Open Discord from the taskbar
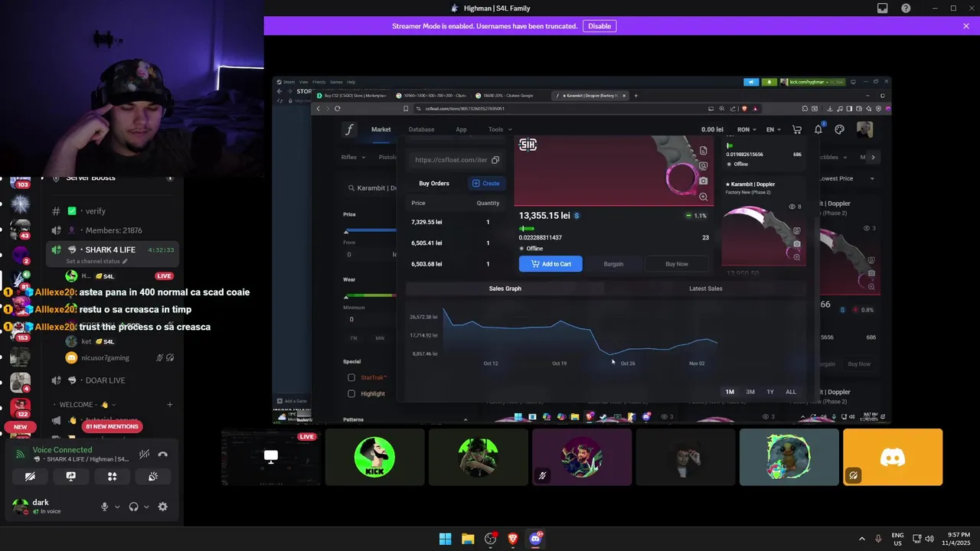980x551 pixels. coord(535,539)
